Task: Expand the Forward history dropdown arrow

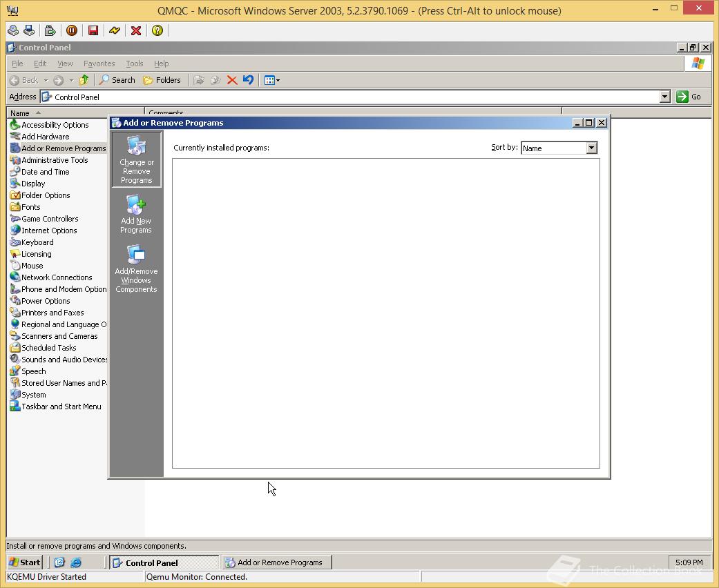Action: click(x=72, y=80)
